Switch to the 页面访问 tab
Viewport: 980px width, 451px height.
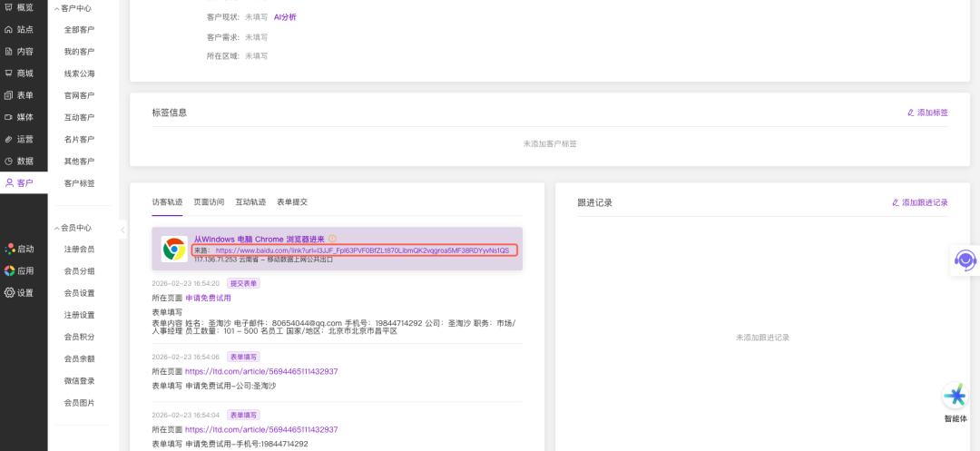click(209, 202)
